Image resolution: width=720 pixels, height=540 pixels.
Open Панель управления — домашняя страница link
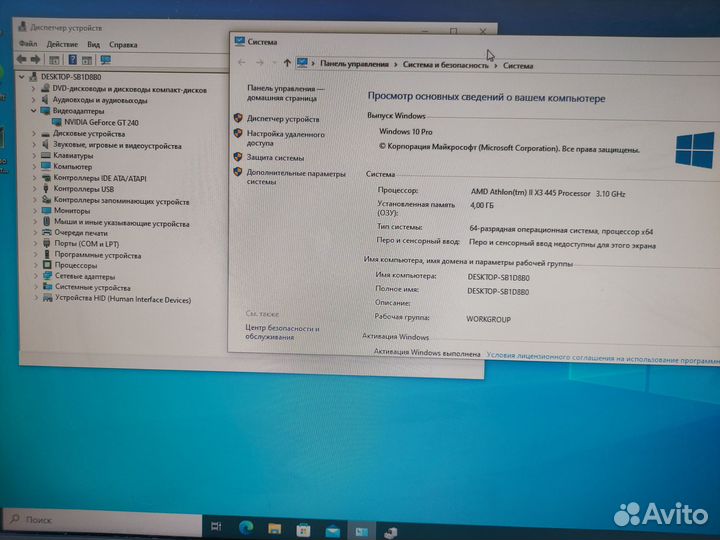(x=285, y=93)
